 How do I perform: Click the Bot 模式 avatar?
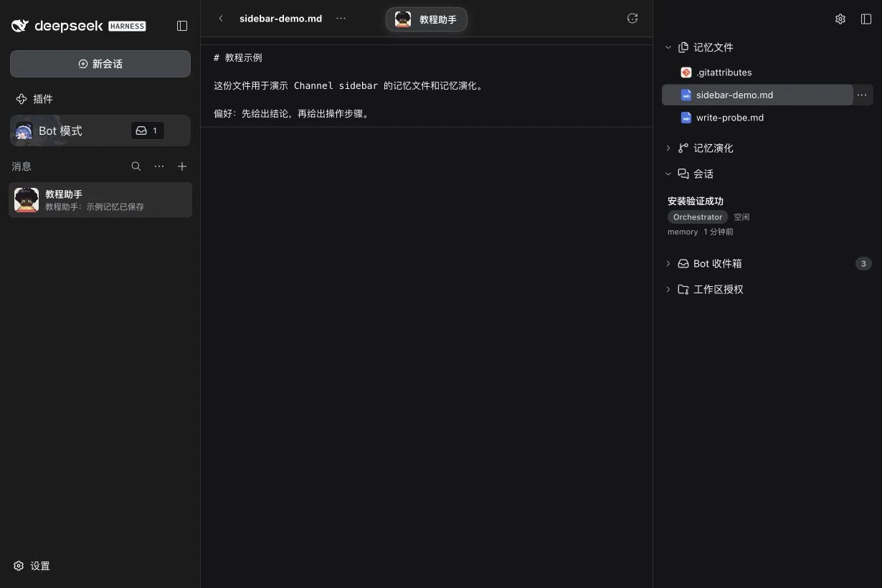tap(24, 131)
